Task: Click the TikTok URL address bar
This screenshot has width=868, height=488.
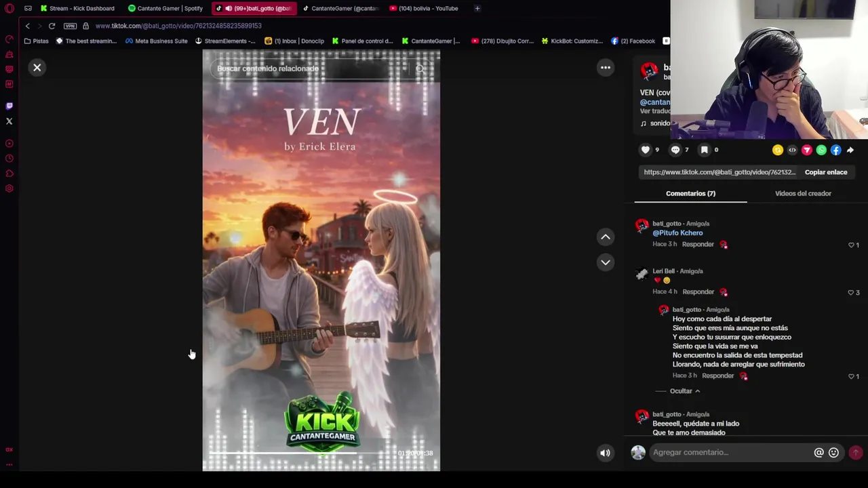Action: click(178, 26)
